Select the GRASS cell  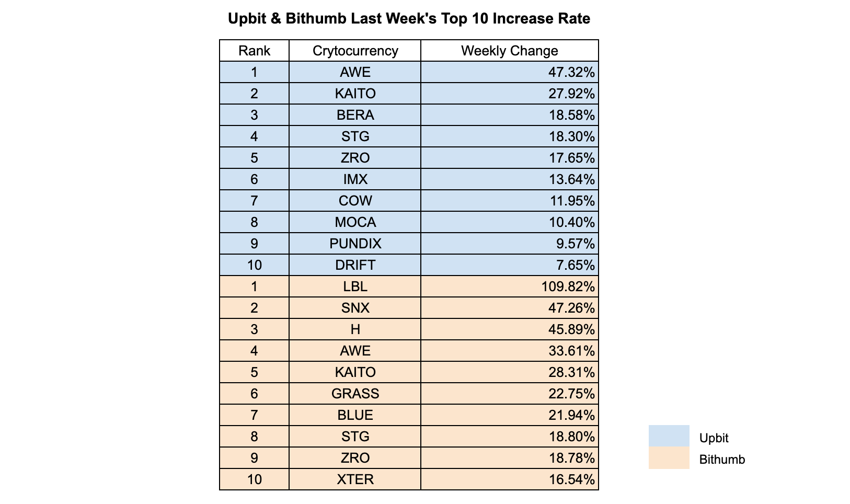click(x=355, y=394)
